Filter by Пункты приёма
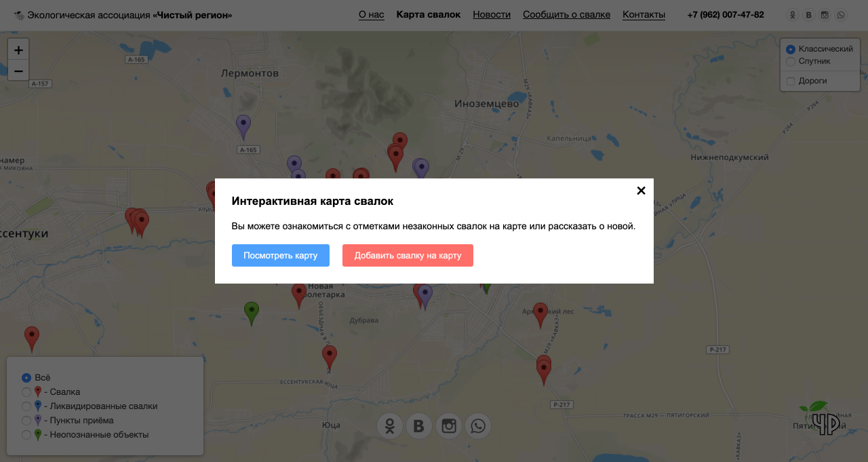 tap(26, 421)
